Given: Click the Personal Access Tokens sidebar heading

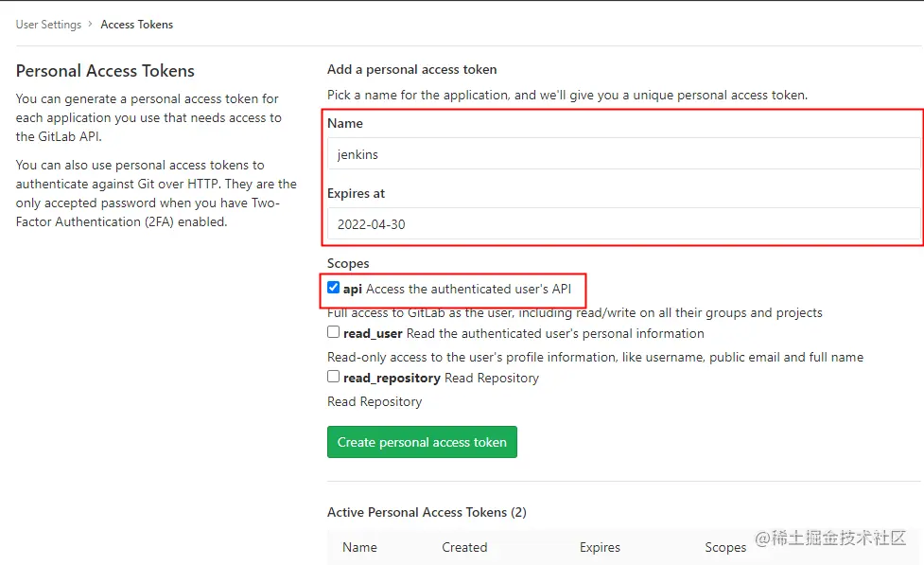Looking at the screenshot, I should tap(105, 71).
